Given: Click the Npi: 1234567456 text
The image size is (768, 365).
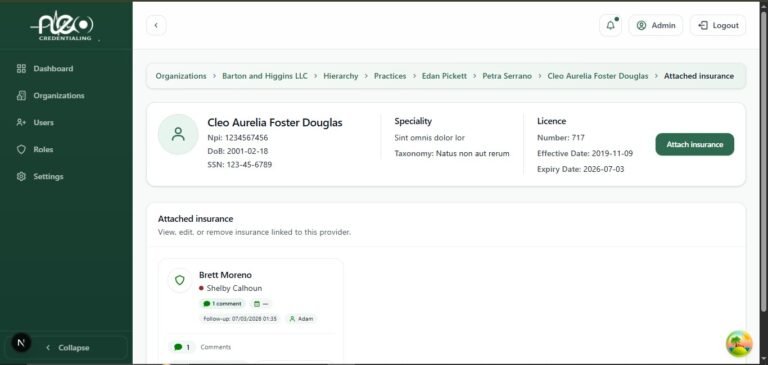Looking at the screenshot, I should pos(238,138).
